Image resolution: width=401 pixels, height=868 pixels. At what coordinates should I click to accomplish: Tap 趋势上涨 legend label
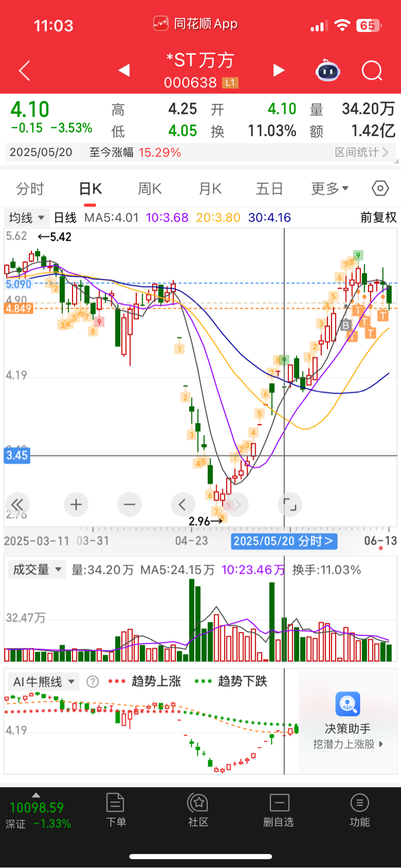click(156, 681)
